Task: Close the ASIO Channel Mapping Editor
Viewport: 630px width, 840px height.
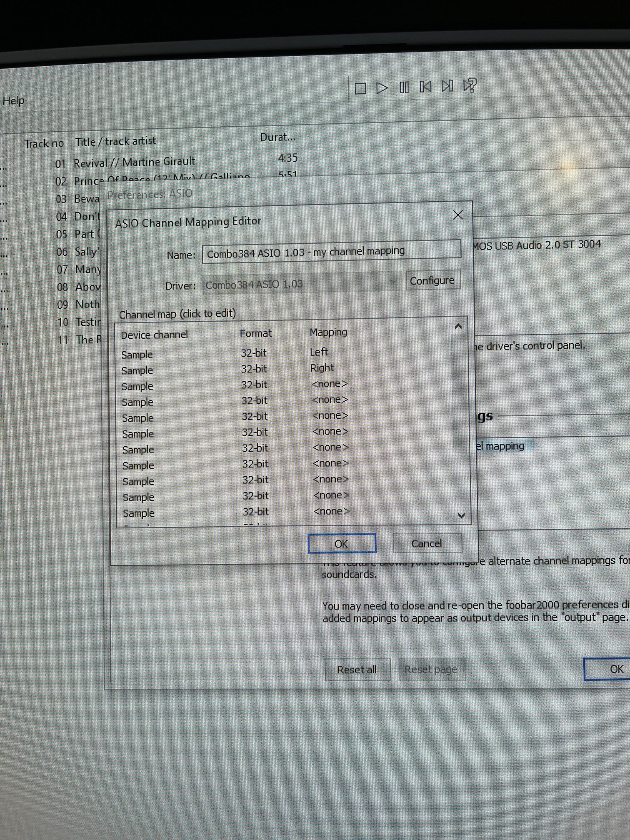Action: tap(457, 215)
